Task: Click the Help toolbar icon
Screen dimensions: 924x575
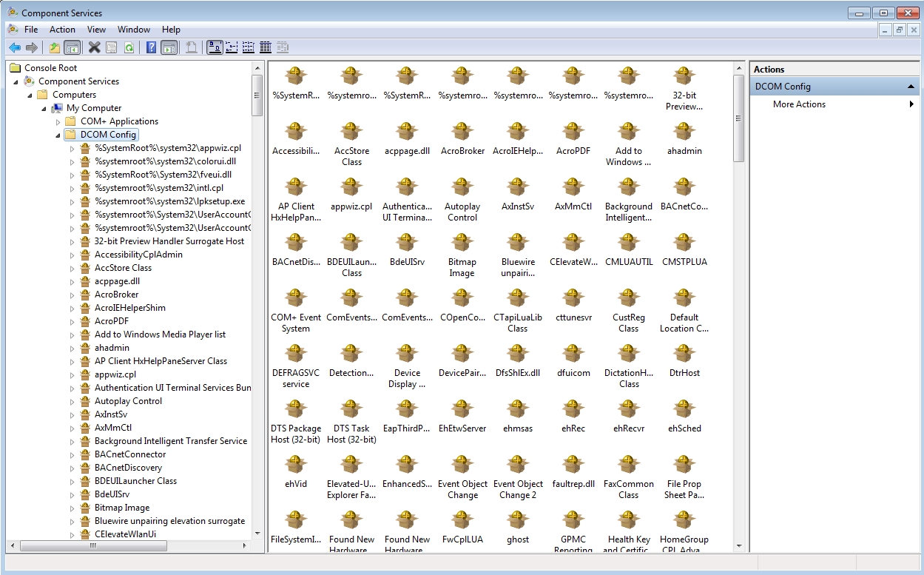Action: (x=149, y=47)
